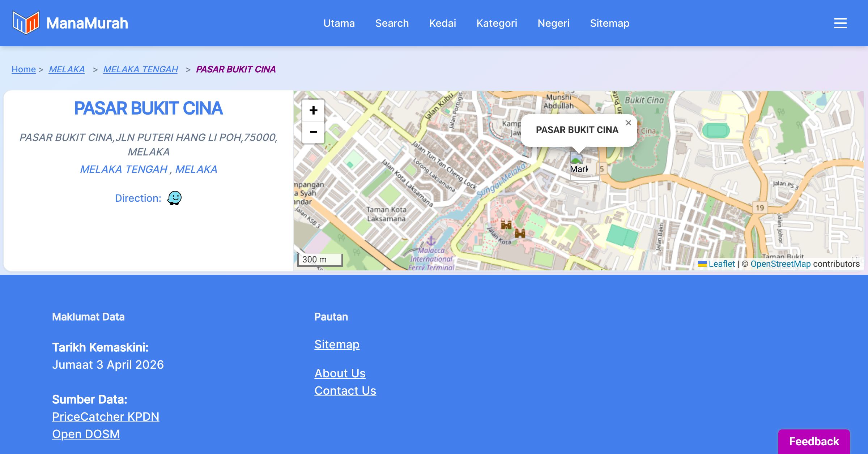Open the Leaflet attribution link

[721, 264]
